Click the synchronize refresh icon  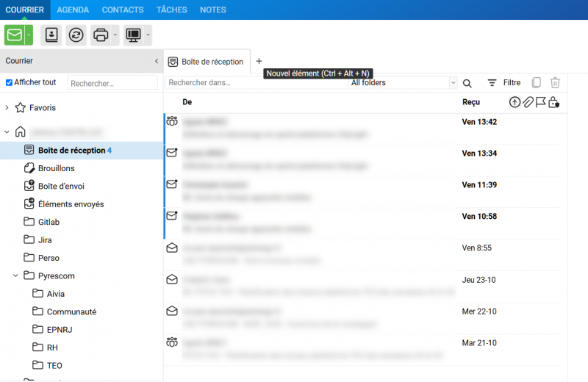76,35
